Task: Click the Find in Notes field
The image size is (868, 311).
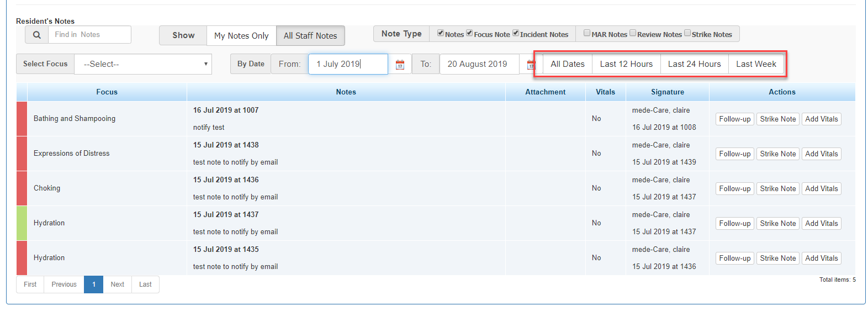Action: point(89,35)
